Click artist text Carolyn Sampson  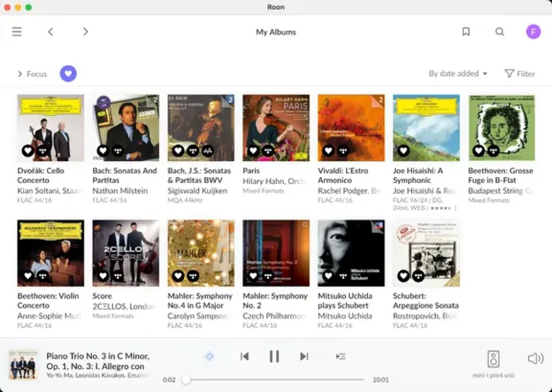(197, 316)
